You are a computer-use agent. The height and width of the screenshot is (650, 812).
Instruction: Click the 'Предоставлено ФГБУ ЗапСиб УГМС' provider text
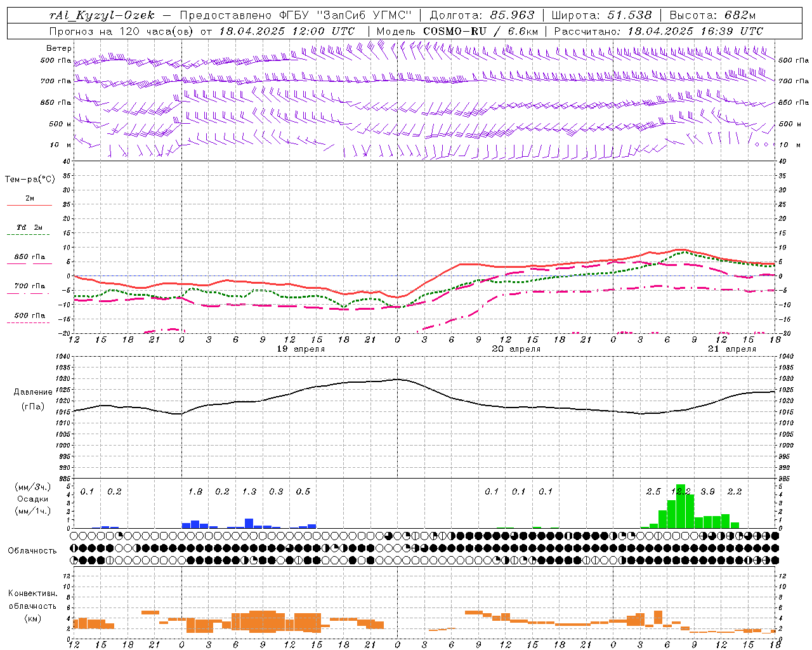(296, 15)
